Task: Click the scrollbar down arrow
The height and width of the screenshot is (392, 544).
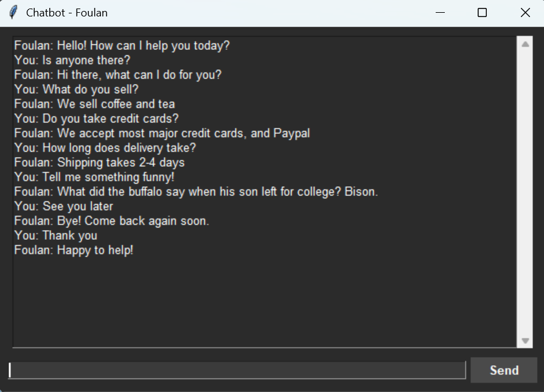Action: [x=525, y=341]
